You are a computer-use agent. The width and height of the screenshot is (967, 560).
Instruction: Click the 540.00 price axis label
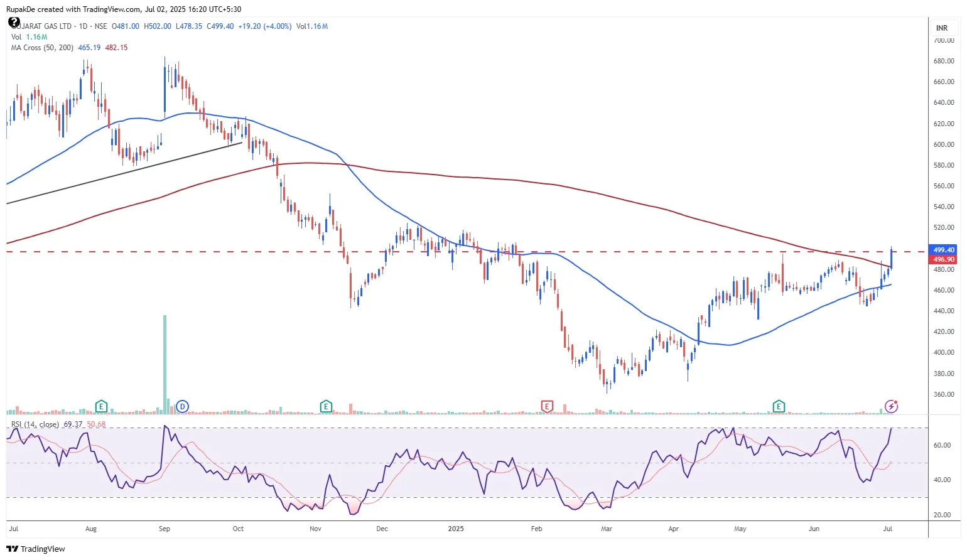pyautogui.click(x=944, y=207)
